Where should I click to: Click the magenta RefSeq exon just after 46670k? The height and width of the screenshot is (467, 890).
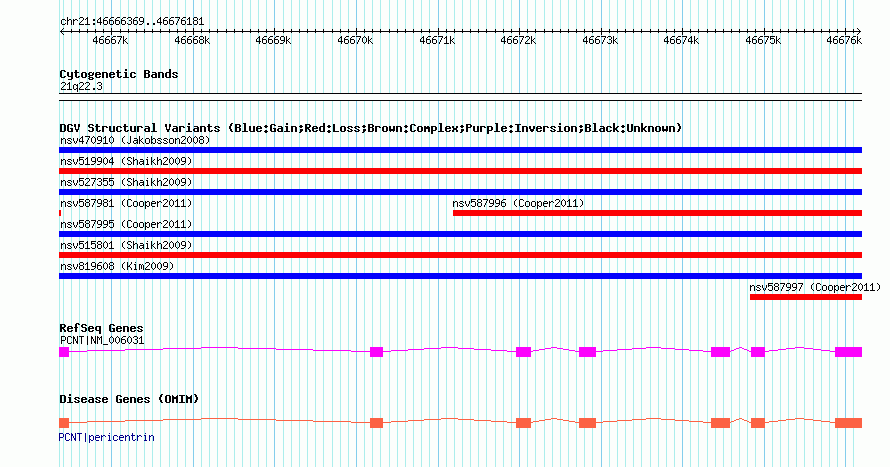(x=376, y=352)
